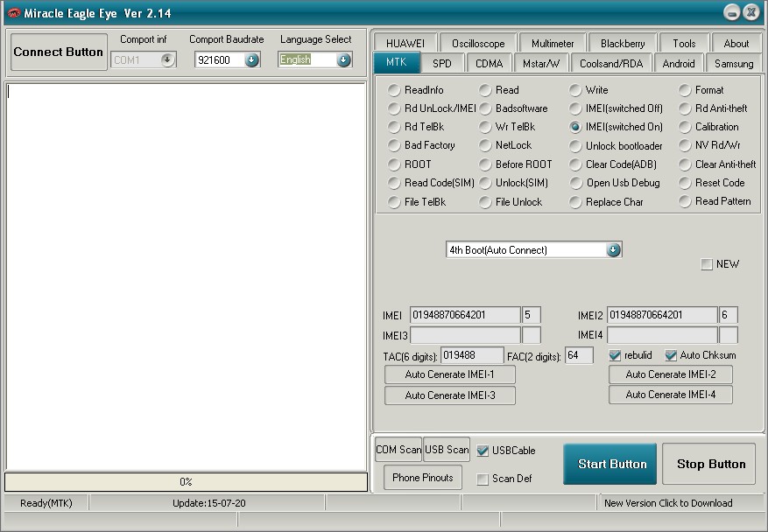The height and width of the screenshot is (532, 768).
Task: Open the About tab
Action: click(x=736, y=43)
